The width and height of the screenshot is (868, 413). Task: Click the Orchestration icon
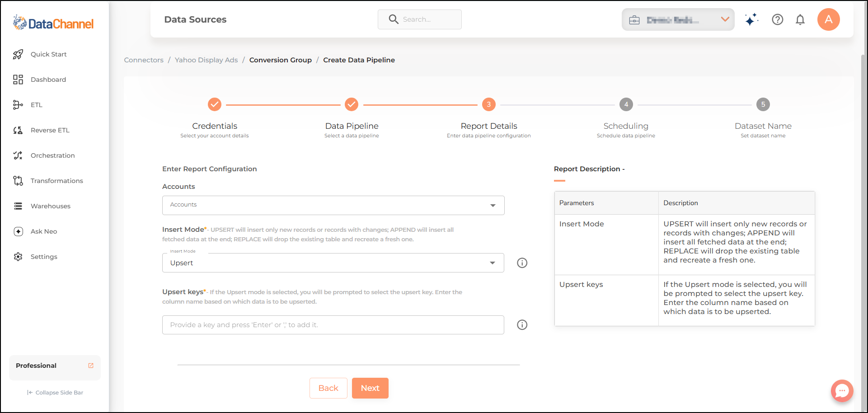(x=18, y=155)
